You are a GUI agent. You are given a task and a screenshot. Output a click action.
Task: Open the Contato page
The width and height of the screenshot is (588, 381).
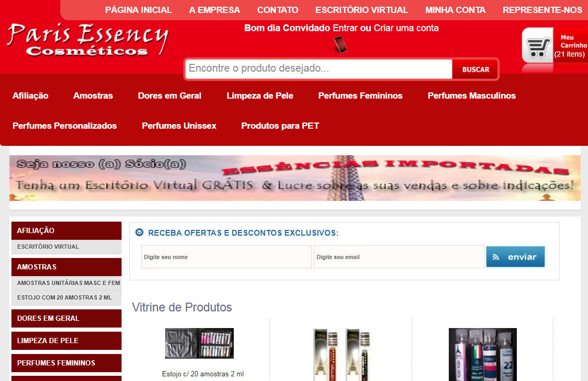pos(277,10)
